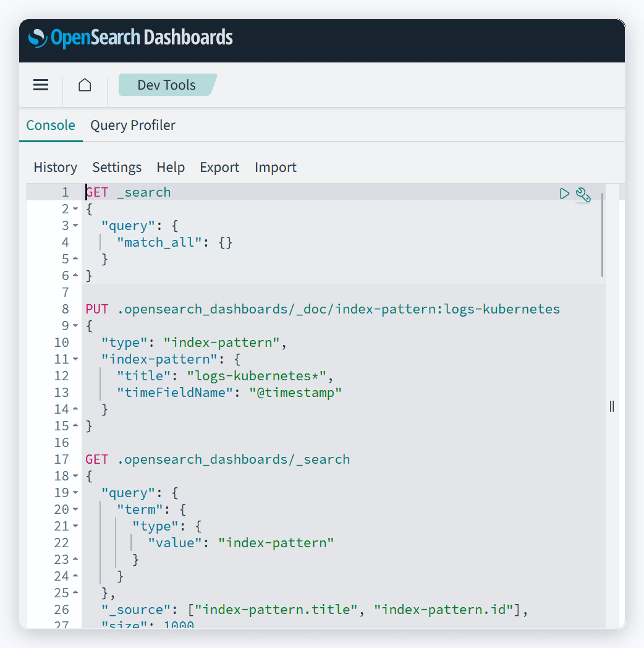Image resolution: width=644 pixels, height=648 pixels.
Task: Click the Import button
Action: pos(276,167)
